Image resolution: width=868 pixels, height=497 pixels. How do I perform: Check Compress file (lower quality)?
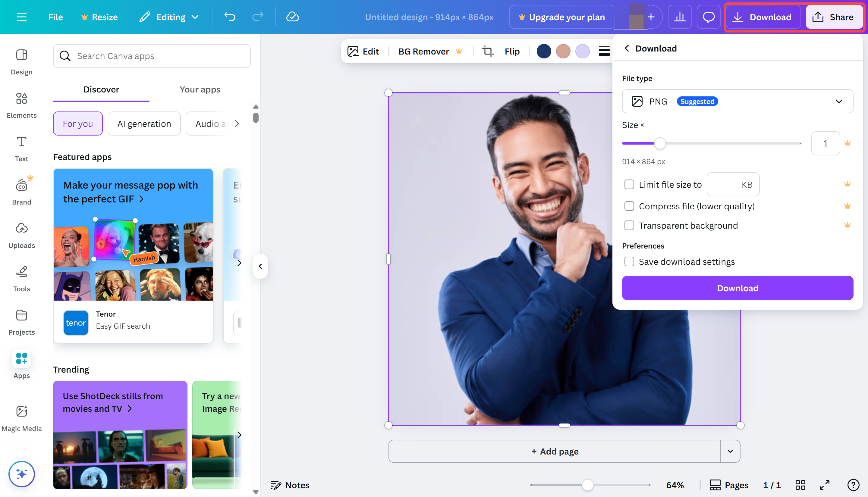click(x=629, y=206)
